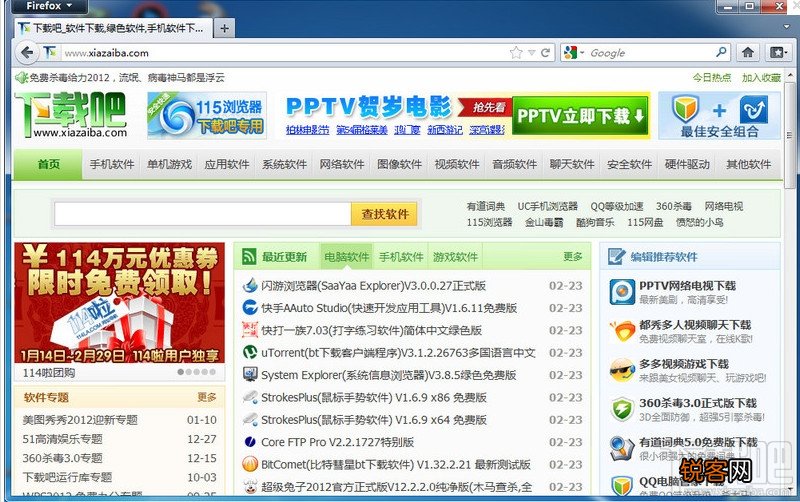Click 360杀毒3.0专题 entry
Screen dimensions: 800x502
point(62,458)
